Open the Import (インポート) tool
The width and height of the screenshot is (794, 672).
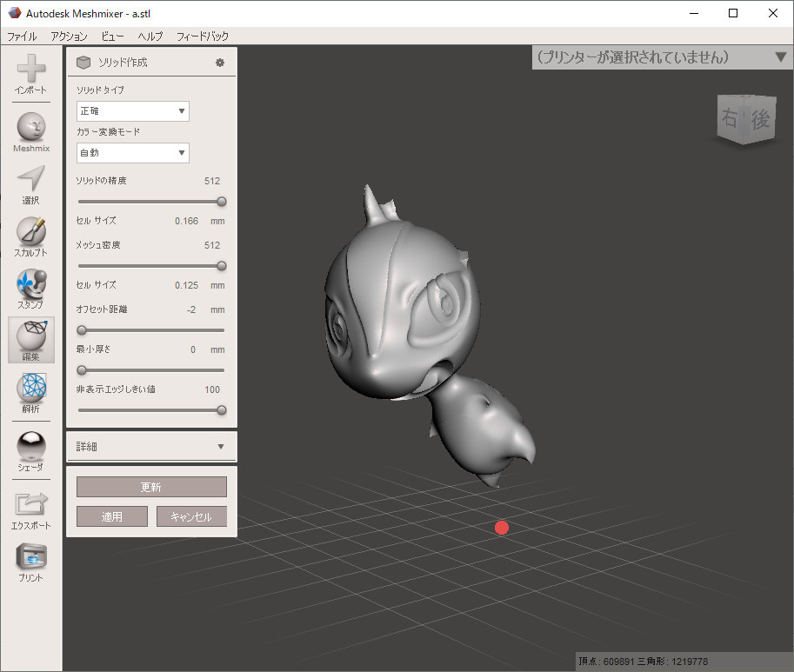tap(31, 74)
